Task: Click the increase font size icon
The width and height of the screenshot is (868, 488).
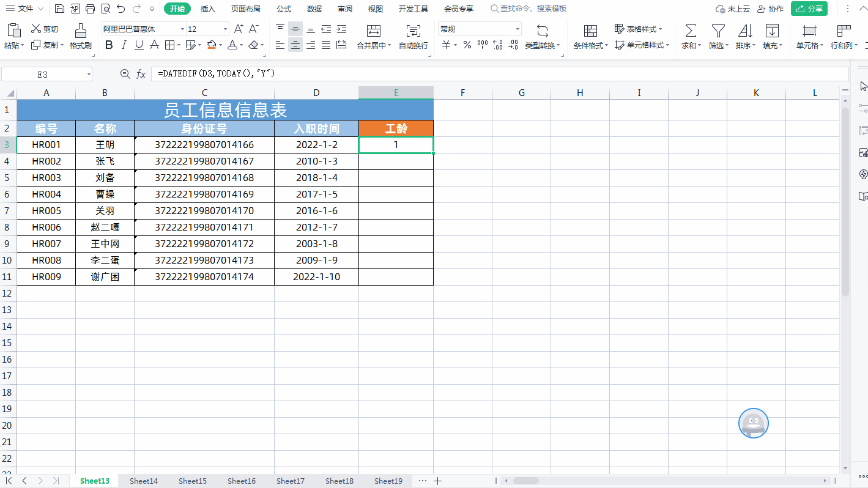Action: click(239, 29)
